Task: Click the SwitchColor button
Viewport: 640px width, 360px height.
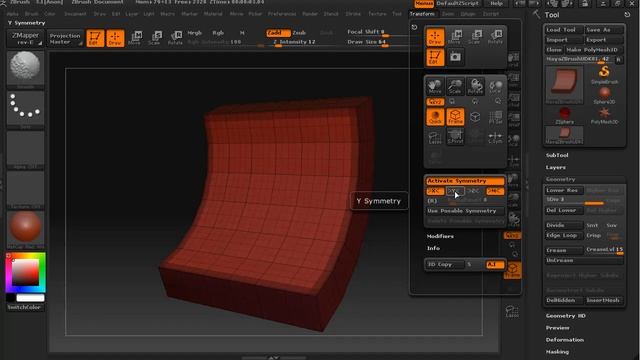Action: click(x=25, y=307)
